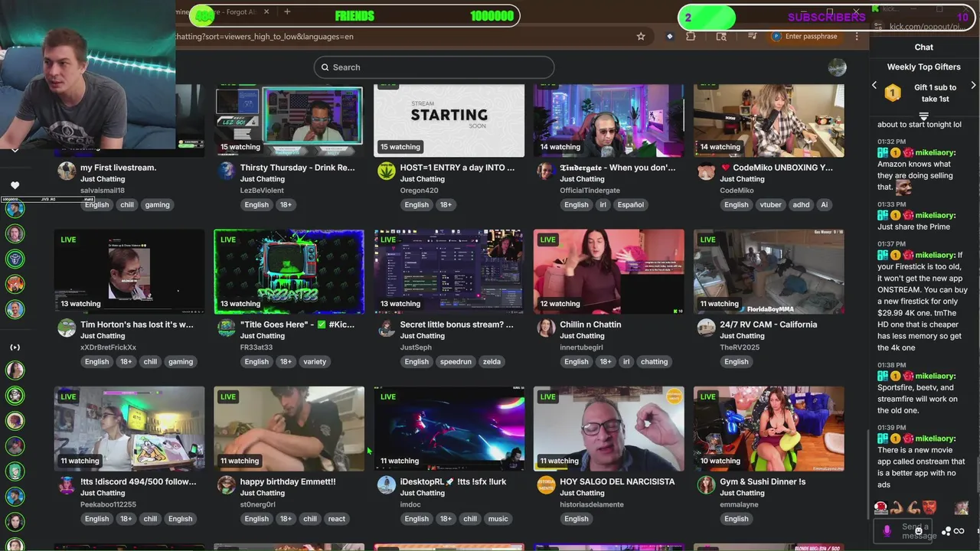Click the pink microphone icon in chat
The image size is (980, 551).
click(887, 530)
